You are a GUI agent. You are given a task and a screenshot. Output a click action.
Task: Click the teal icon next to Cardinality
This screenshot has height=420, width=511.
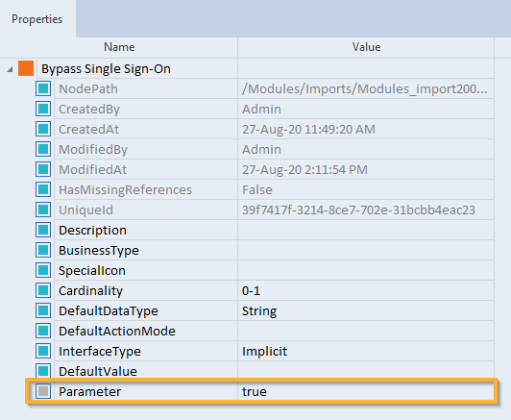click(43, 290)
